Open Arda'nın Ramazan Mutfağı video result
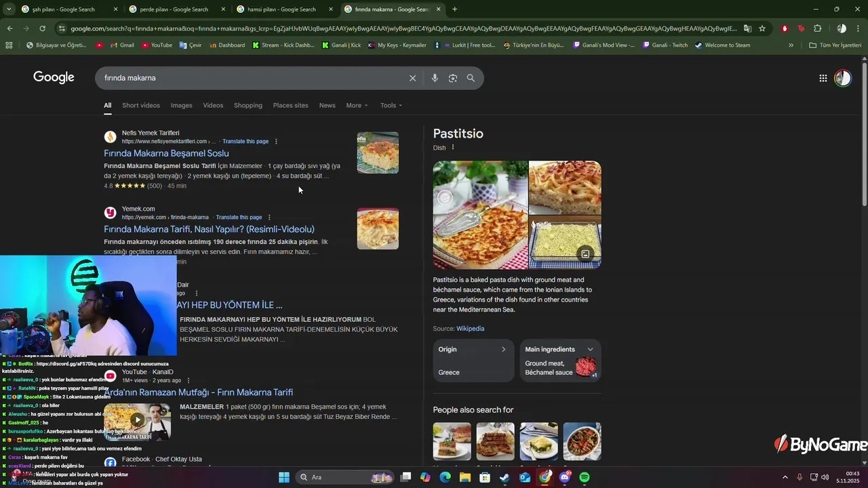868x488 pixels. point(199,392)
